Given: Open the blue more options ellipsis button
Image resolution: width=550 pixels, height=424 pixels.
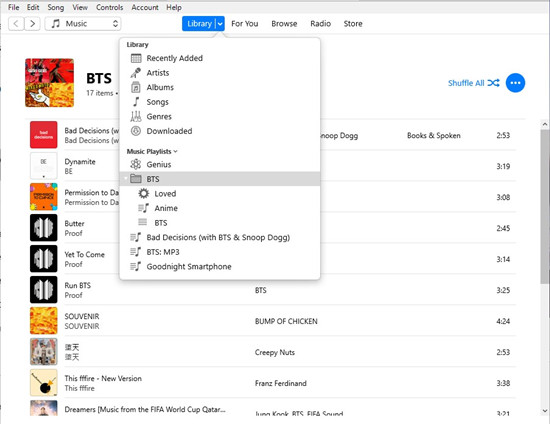Looking at the screenshot, I should pos(515,83).
